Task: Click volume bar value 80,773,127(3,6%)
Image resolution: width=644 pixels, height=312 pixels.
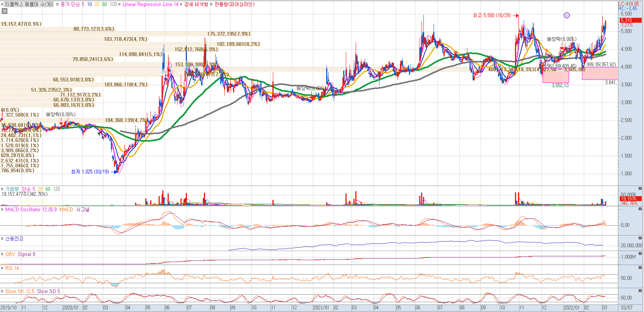Action: [94, 29]
